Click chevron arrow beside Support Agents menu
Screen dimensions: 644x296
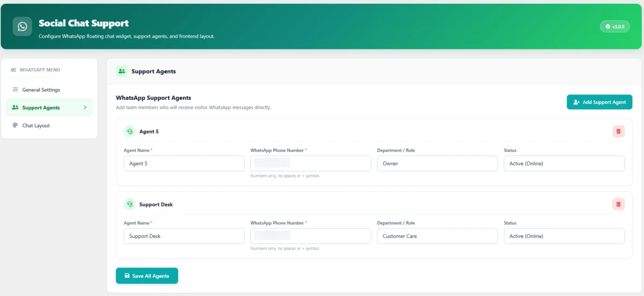point(85,107)
